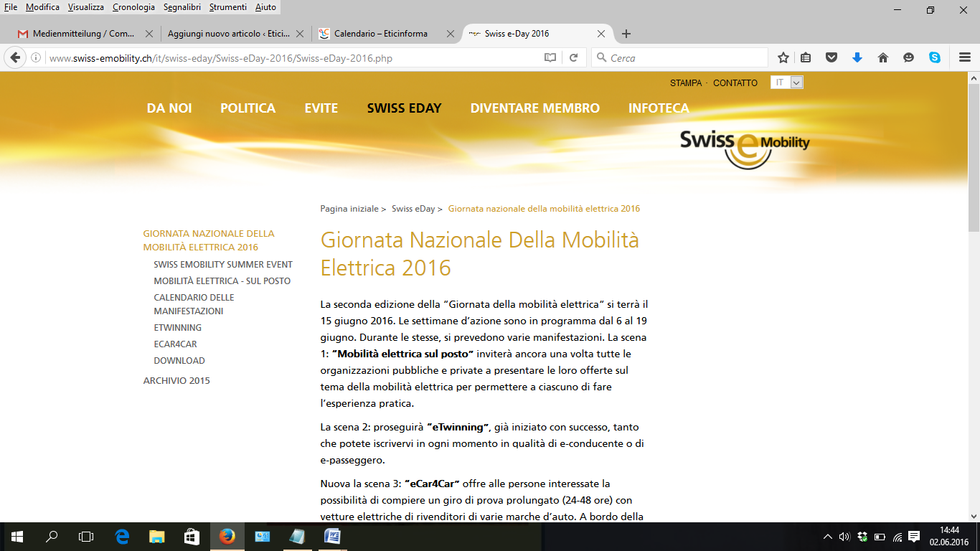Open the Firefox hamburger menu
This screenshot has height=551, width=980.
tap(965, 58)
